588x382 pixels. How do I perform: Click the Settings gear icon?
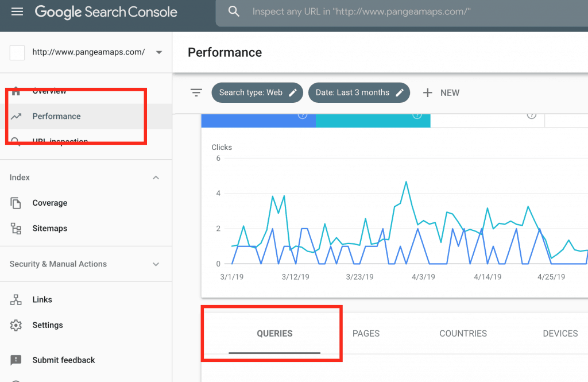[16, 325]
